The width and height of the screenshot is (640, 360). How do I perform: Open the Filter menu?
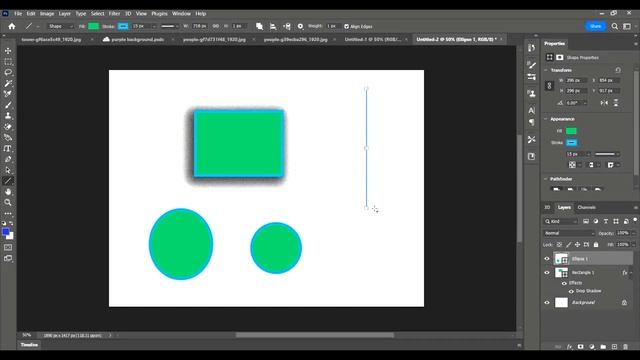[114, 13]
